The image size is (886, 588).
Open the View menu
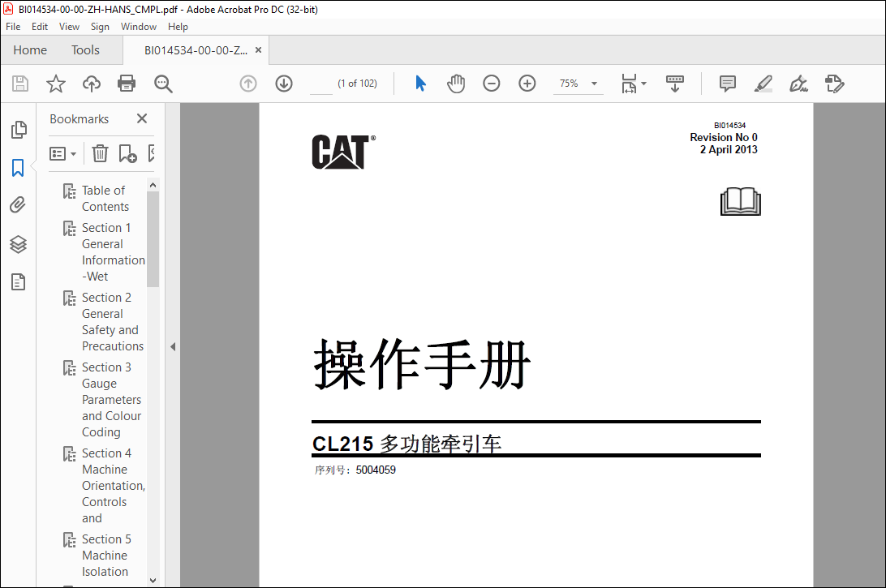pos(69,27)
